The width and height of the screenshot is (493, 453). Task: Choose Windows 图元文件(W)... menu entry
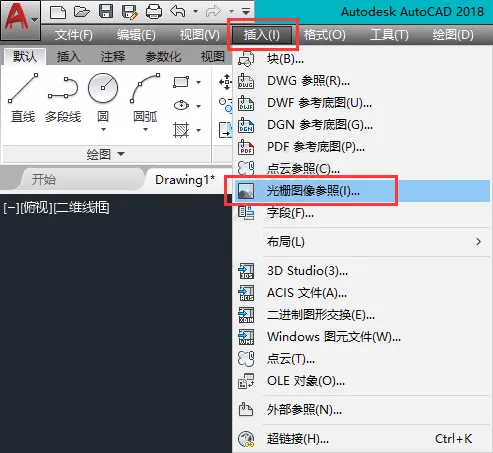[362, 337]
